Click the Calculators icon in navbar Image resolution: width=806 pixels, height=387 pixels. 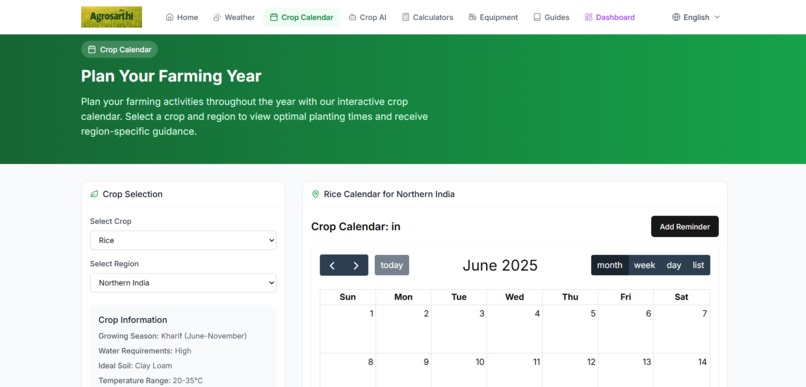(406, 17)
